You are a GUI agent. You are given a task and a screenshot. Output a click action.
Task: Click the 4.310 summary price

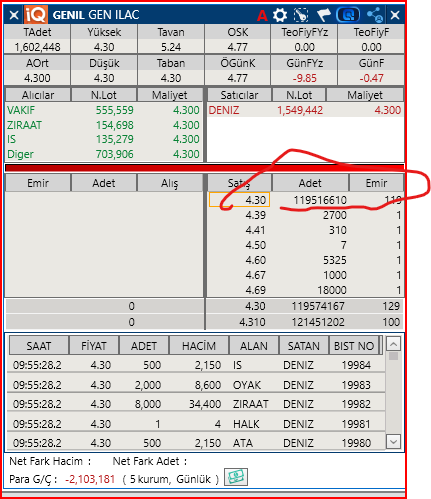[x=252, y=322]
